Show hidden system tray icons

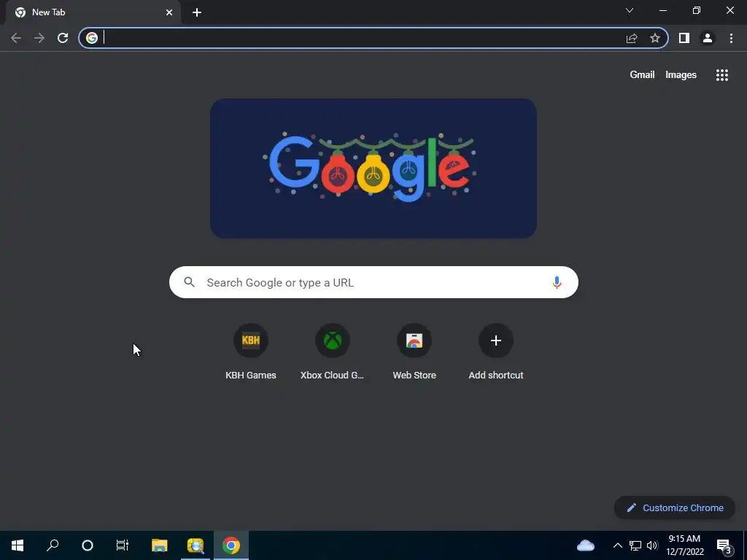617,545
